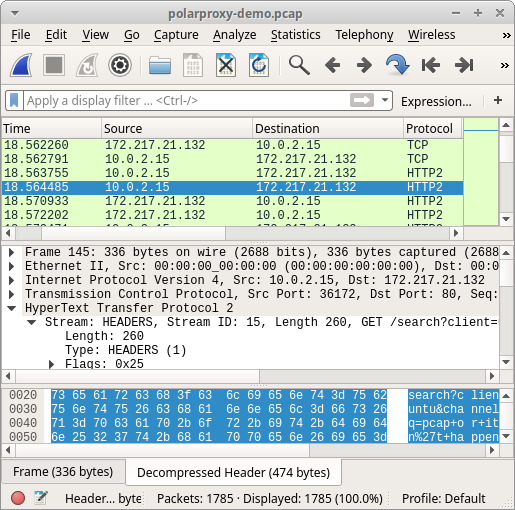Select the HTTP2 packet at 18.563755
This screenshot has height=510, width=515.
[232, 173]
